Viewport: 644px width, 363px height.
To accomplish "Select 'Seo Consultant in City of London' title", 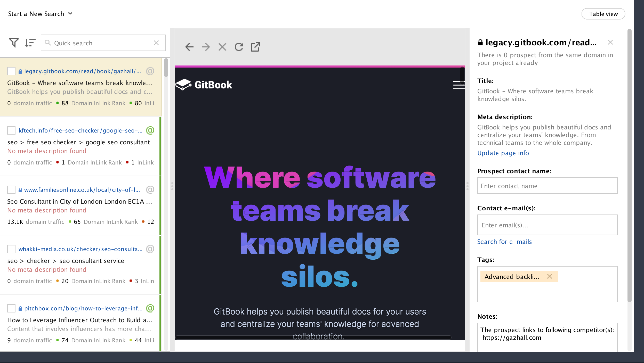I will (x=79, y=201).
